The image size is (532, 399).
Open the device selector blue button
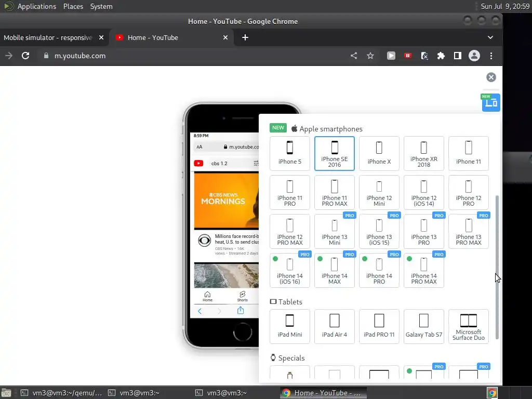tap(491, 102)
